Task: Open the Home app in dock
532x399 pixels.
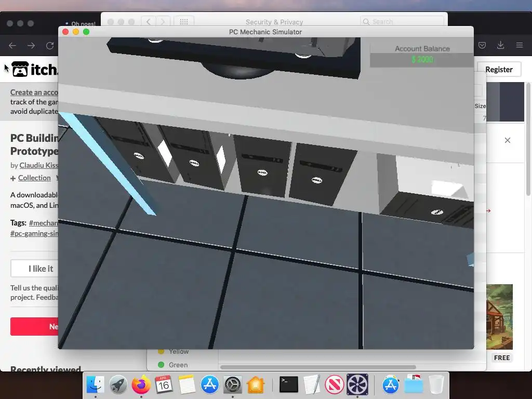Action: click(256, 384)
